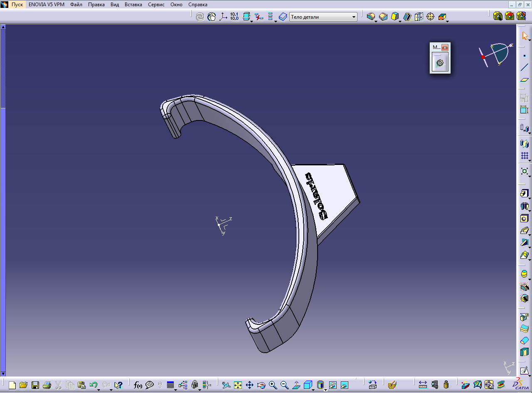The height and width of the screenshot is (393, 532).
Task: Expand the Design Table dropdown arrow
Action: pos(175,390)
